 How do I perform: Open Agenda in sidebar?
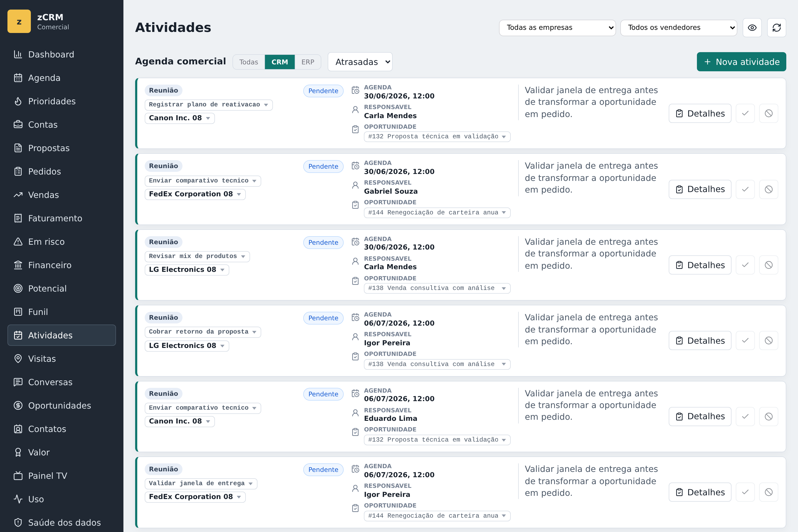coord(61,78)
